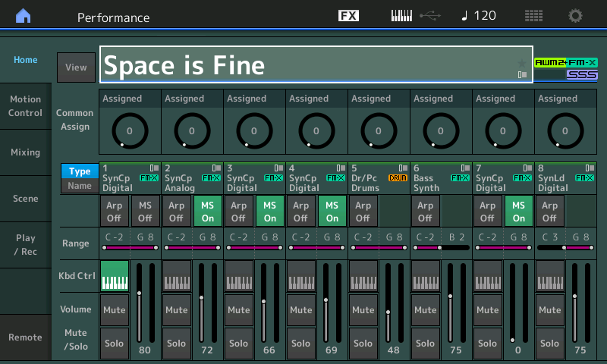
Task: Select the Kbd Ctrl keyboard icon for Part 1
Action: 114,276
